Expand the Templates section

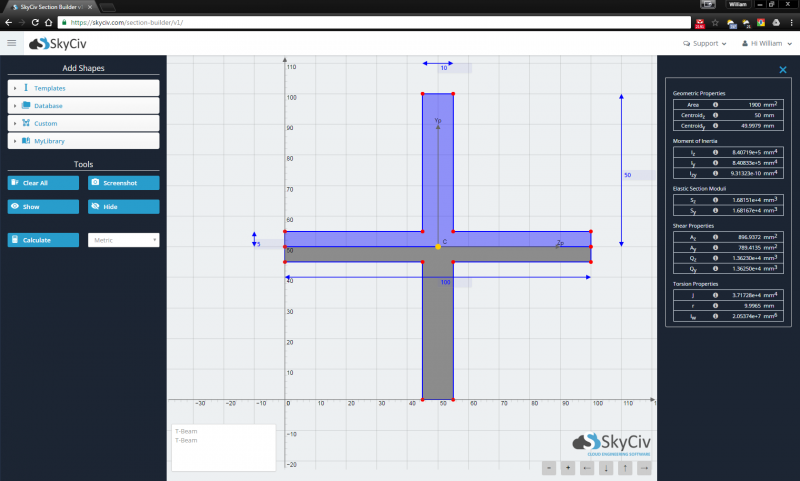pyautogui.click(x=83, y=88)
